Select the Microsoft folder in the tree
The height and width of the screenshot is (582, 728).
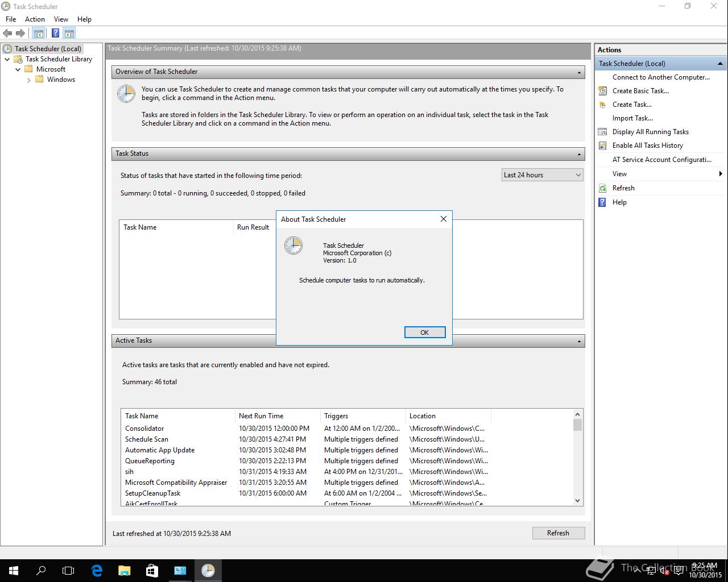51,69
